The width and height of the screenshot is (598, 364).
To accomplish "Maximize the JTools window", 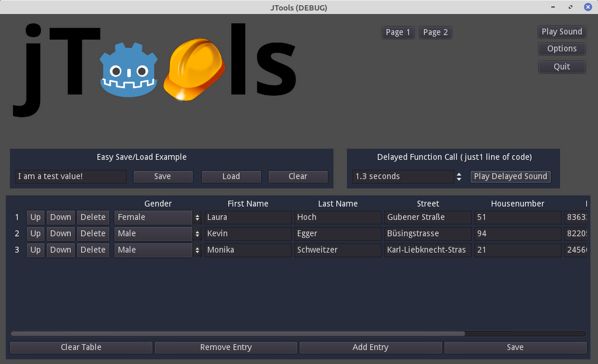I will [x=571, y=7].
